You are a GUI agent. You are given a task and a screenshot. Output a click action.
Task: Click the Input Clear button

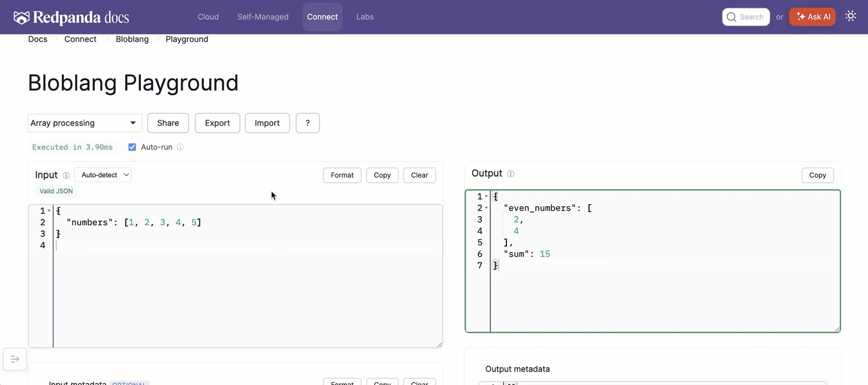click(420, 175)
